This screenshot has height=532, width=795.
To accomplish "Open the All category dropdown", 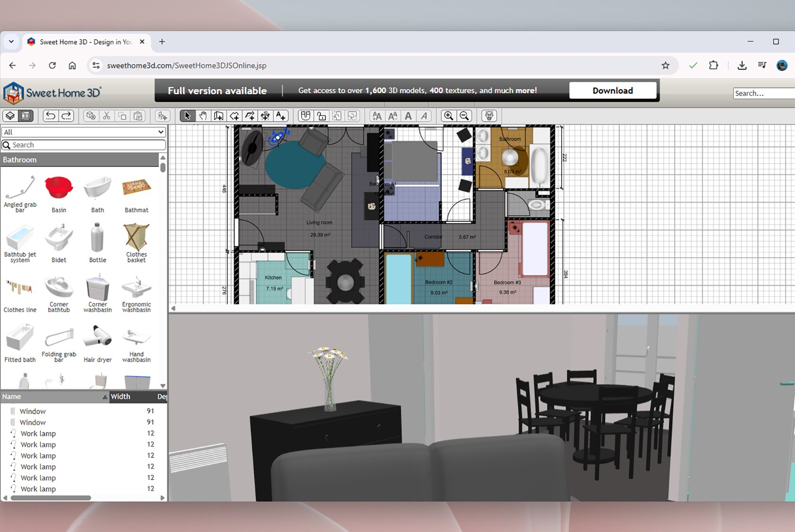I will pyautogui.click(x=84, y=132).
